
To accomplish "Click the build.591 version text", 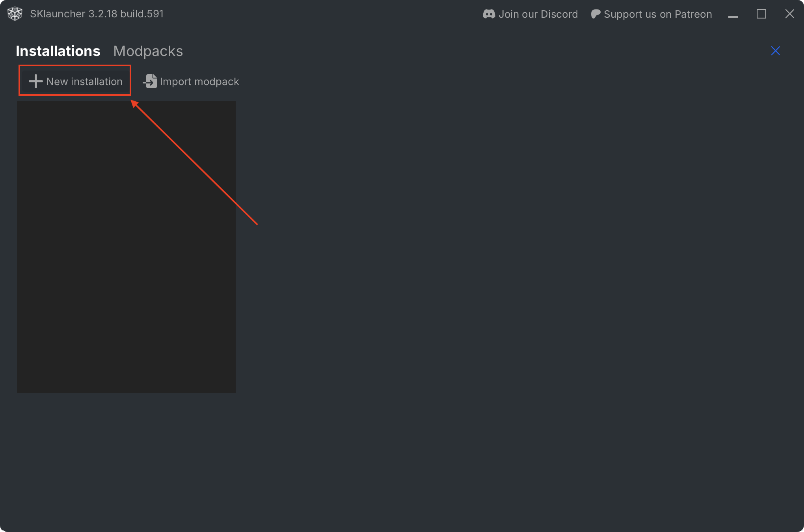I will (142, 14).
